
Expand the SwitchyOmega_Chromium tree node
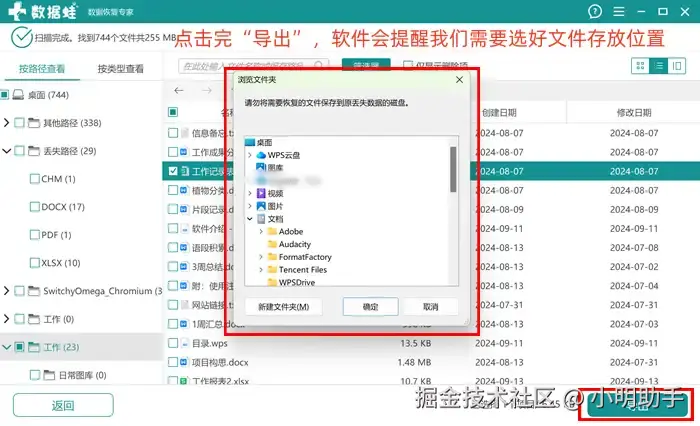(6, 291)
